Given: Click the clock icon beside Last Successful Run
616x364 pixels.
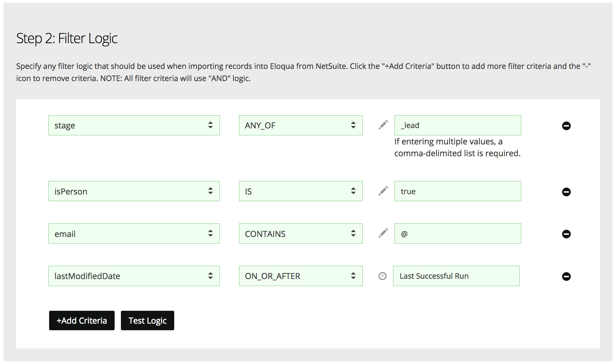Looking at the screenshot, I should click(x=383, y=276).
